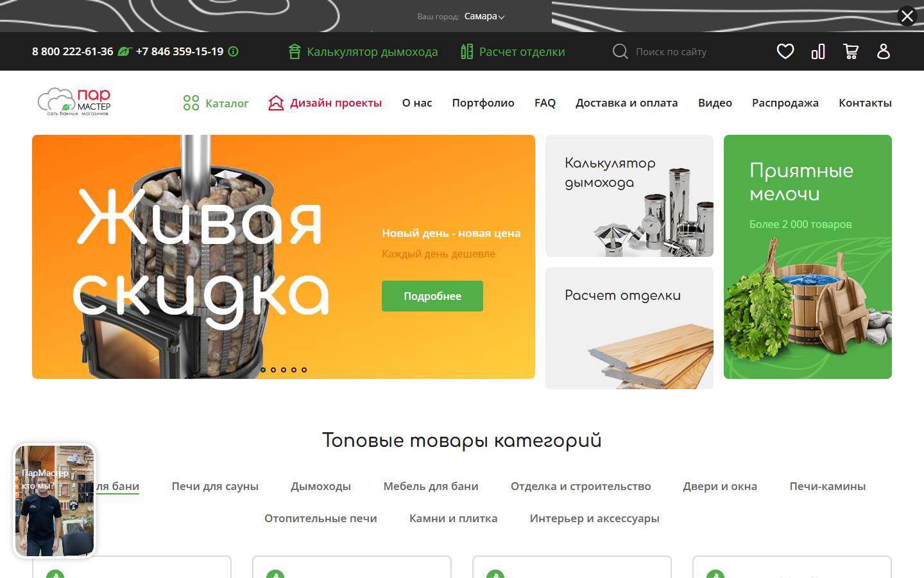This screenshot has height=578, width=924.
Task: Click the Подробнее button on banner
Action: tap(432, 296)
